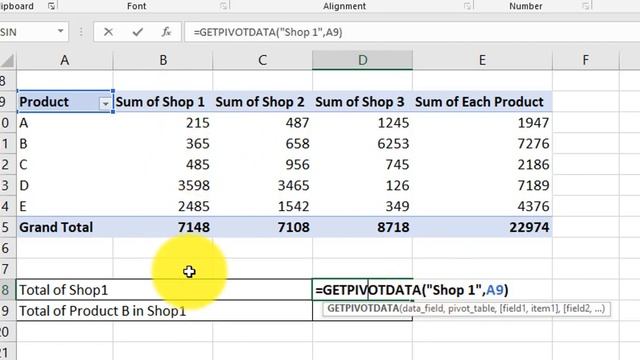The height and width of the screenshot is (360, 640).
Task: Select column D header
Action: coord(362,60)
